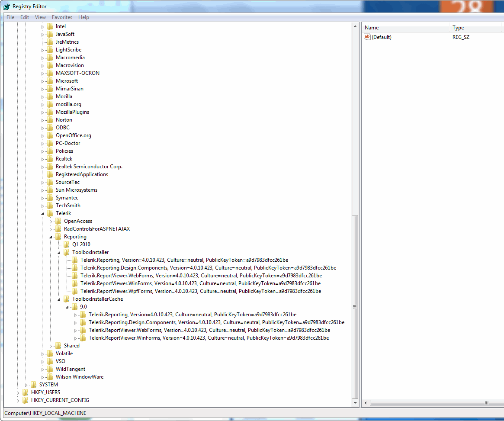504x421 pixels.
Task: Expand the WildTangent node
Action: 42,370
